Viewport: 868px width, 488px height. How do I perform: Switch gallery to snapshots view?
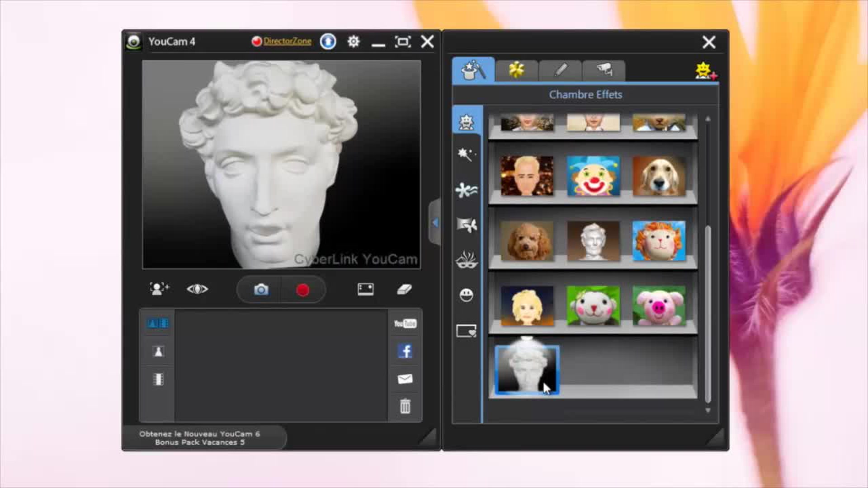[157, 352]
